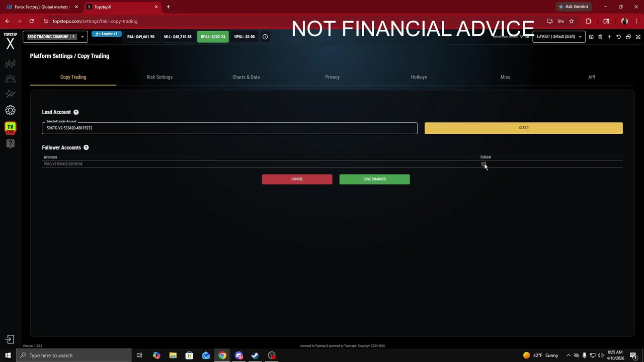
Task: Switch to the Risk Settings tab
Action: point(159,77)
